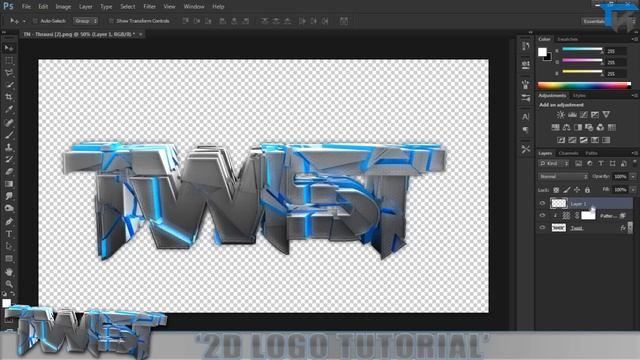The image size is (640, 360).
Task: Add a Curves adjustment
Action: pyautogui.click(x=584, y=115)
